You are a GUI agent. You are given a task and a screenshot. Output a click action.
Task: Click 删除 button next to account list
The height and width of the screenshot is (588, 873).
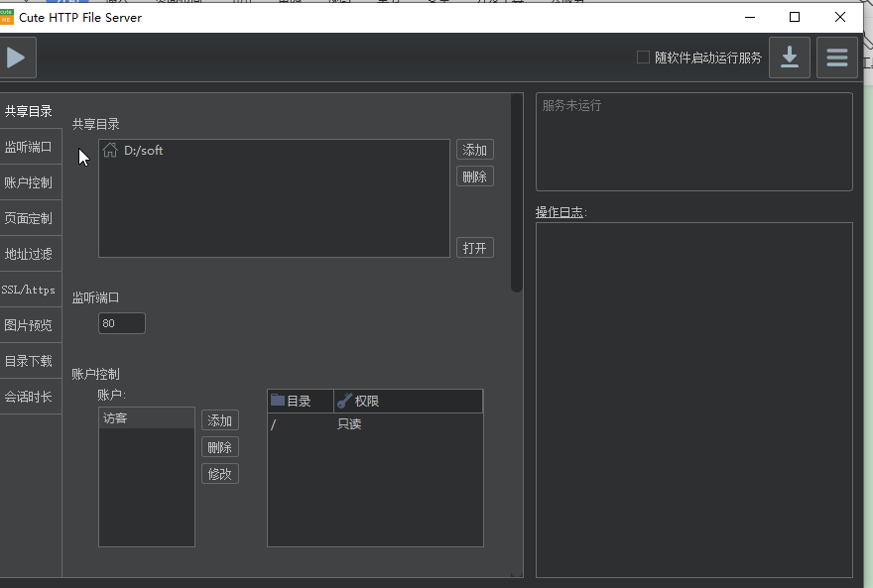pyautogui.click(x=220, y=447)
